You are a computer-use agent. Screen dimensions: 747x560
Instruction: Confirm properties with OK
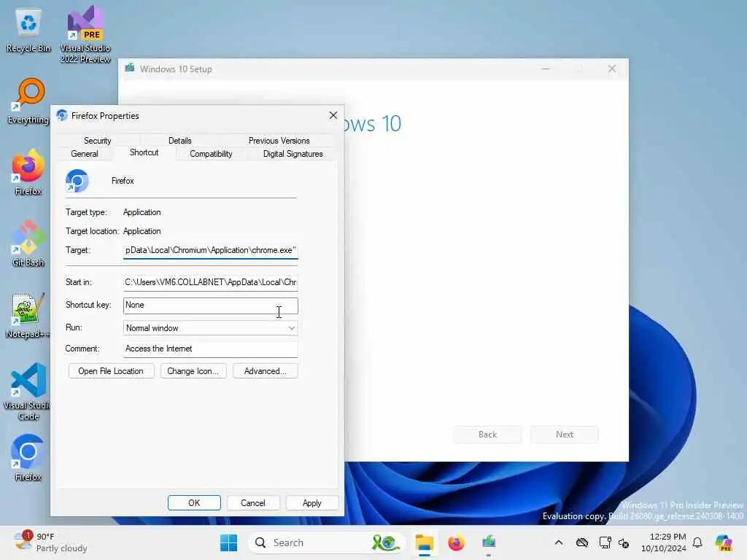point(194,503)
